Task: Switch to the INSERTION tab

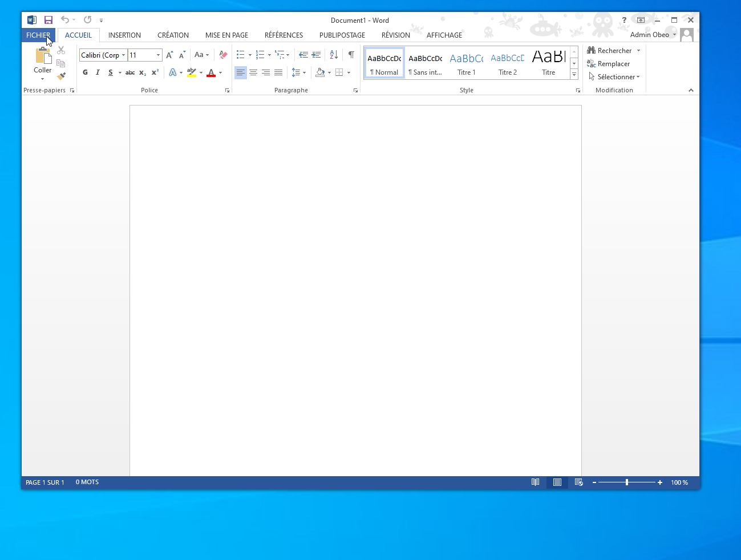Action: (x=124, y=35)
